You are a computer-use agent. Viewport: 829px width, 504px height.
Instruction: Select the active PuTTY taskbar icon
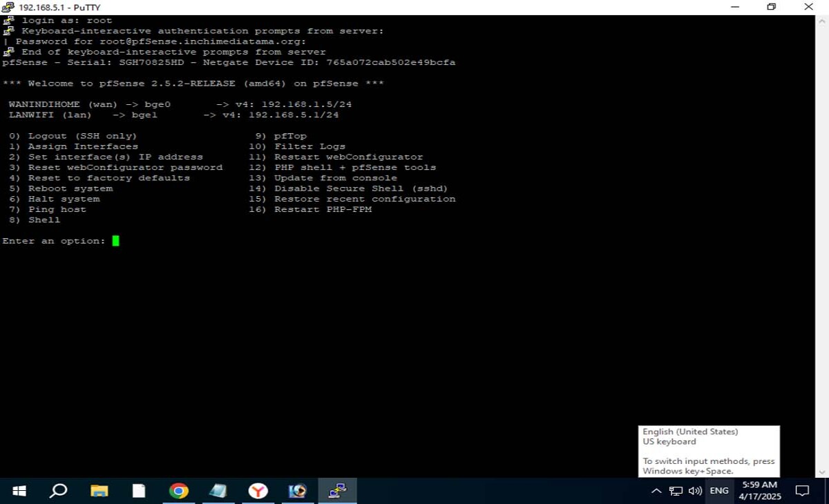coord(337,491)
